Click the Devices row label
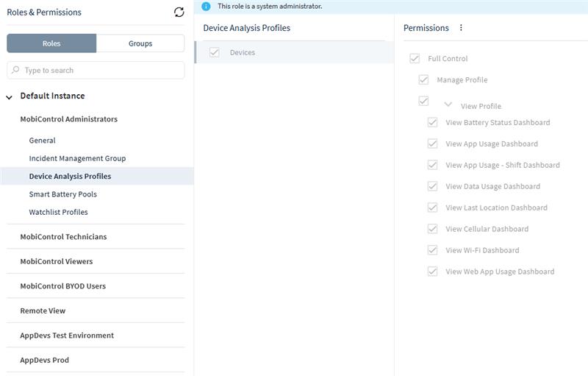This screenshot has width=588, height=376. 243,52
